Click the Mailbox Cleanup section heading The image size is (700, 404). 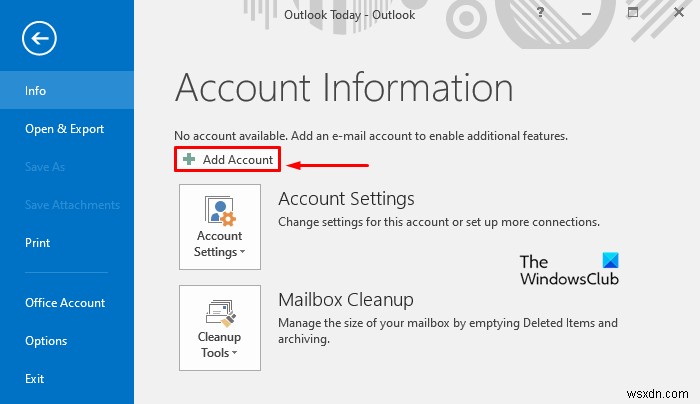(x=346, y=299)
